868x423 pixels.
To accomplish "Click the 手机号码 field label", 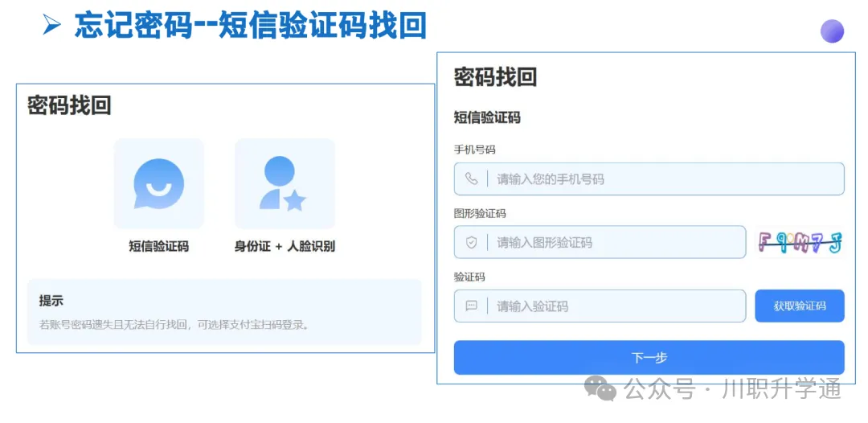I will pos(474,150).
